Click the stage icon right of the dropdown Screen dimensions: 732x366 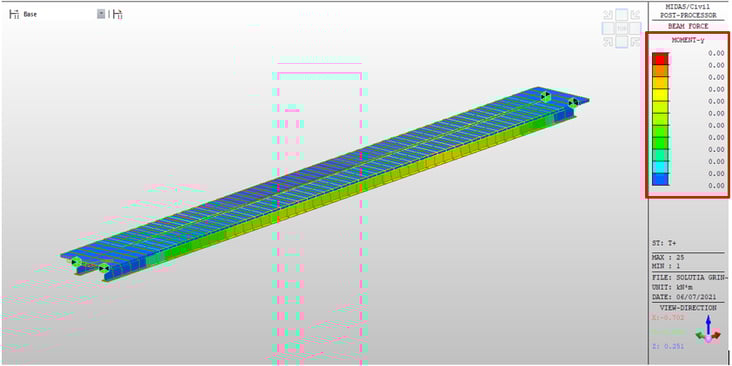118,14
